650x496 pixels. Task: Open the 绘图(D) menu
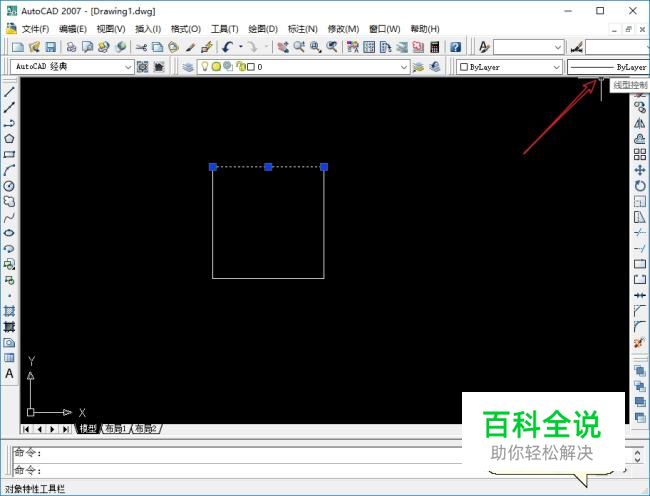pyautogui.click(x=263, y=29)
